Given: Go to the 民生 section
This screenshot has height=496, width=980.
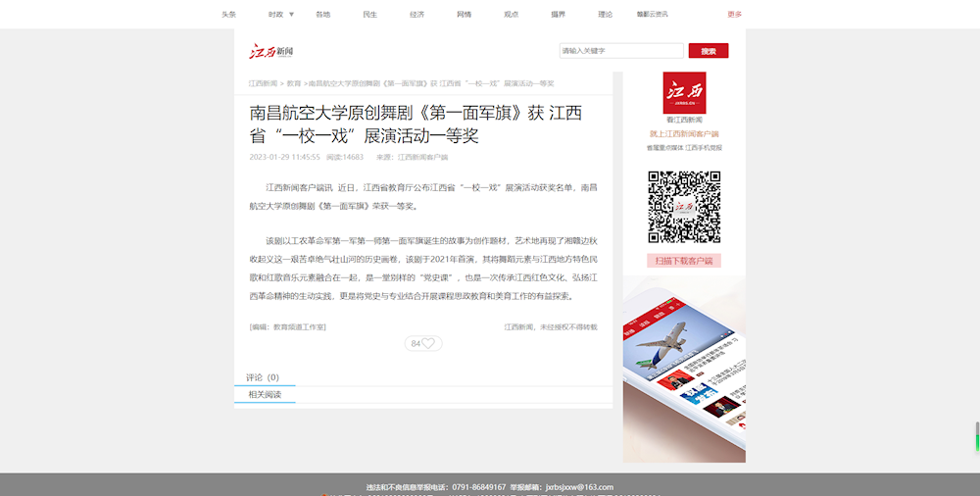Looking at the screenshot, I should [369, 15].
